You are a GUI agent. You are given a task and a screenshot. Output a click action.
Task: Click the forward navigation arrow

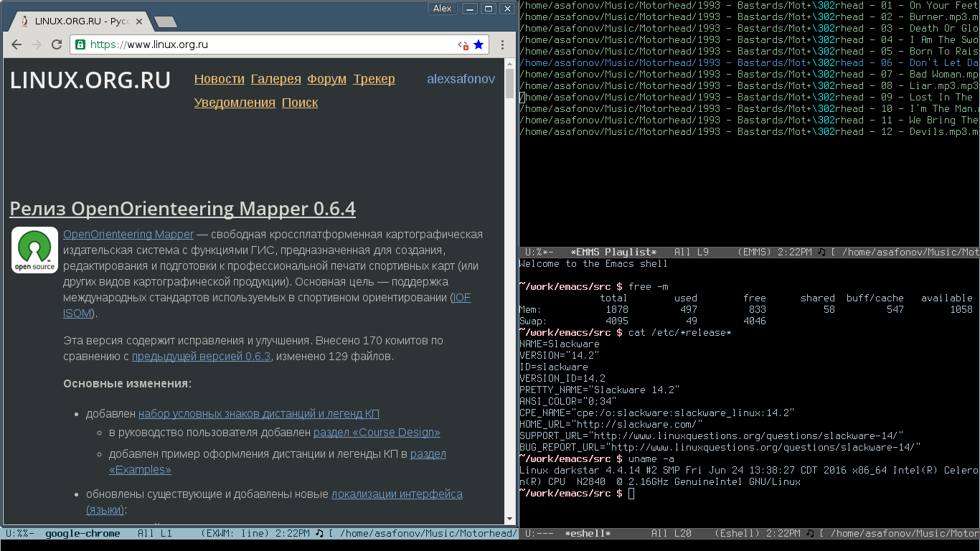[x=37, y=44]
